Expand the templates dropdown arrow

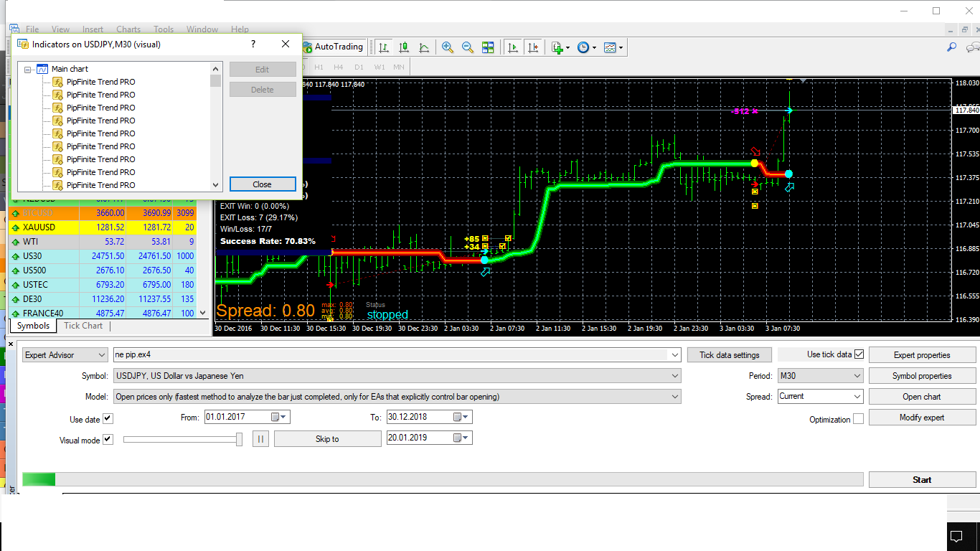(x=621, y=47)
